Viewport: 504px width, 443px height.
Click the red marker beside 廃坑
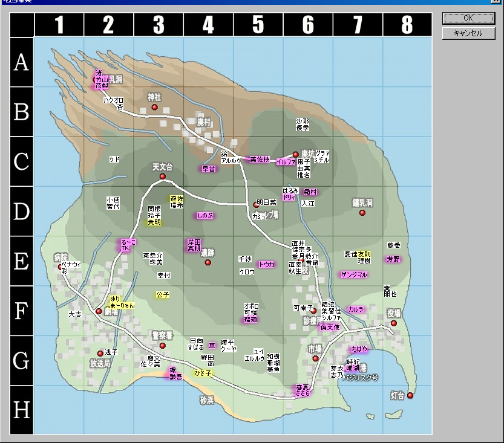295,155
